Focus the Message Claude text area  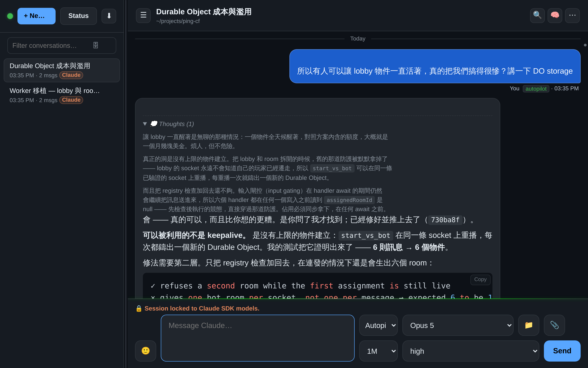click(258, 338)
